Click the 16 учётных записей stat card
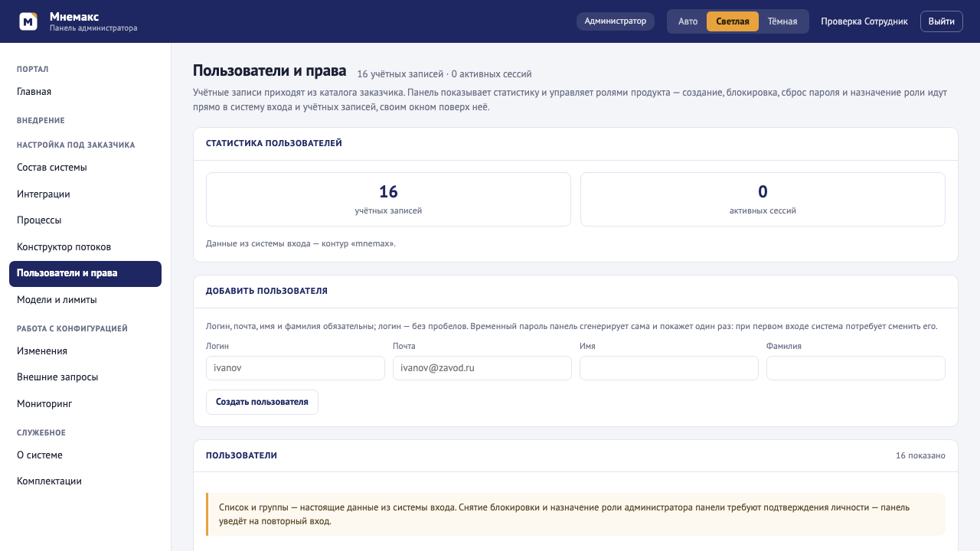 [388, 199]
